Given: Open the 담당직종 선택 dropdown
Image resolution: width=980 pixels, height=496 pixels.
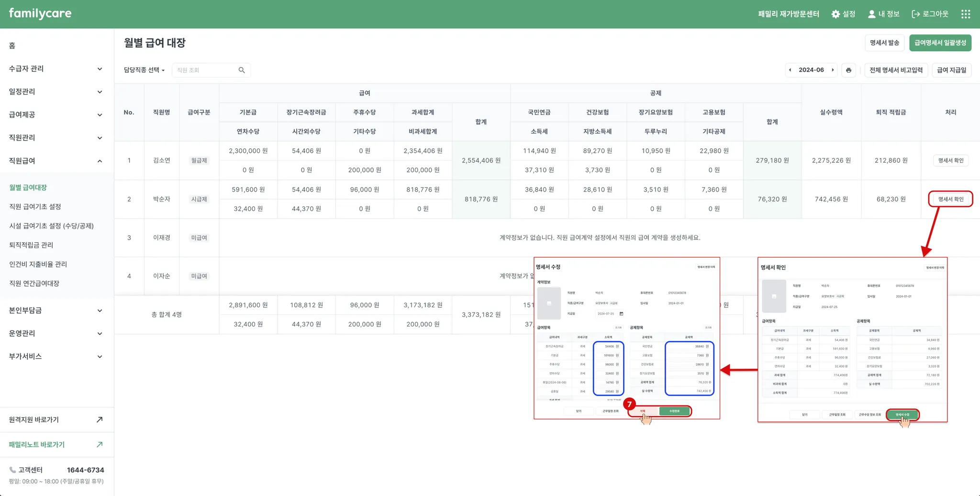Looking at the screenshot, I should [x=144, y=70].
